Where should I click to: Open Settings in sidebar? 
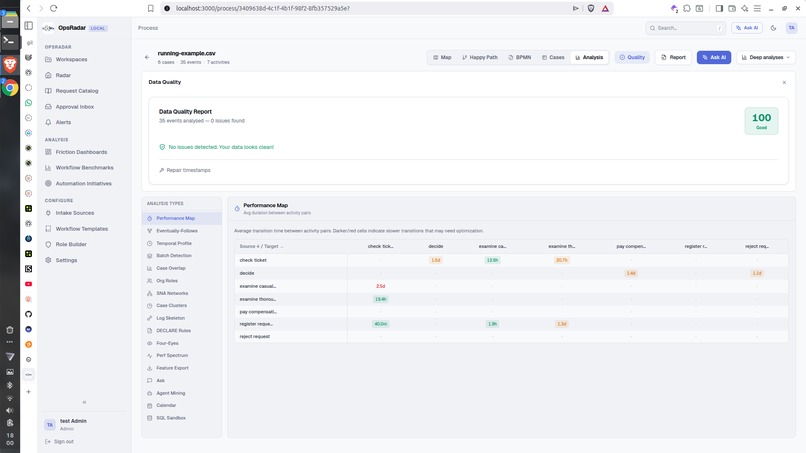tap(66, 260)
